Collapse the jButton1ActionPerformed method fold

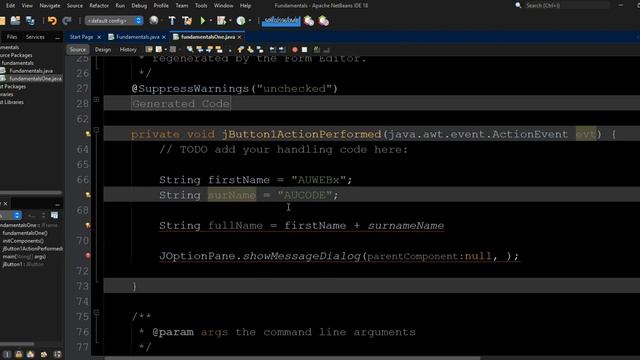pyautogui.click(x=96, y=130)
